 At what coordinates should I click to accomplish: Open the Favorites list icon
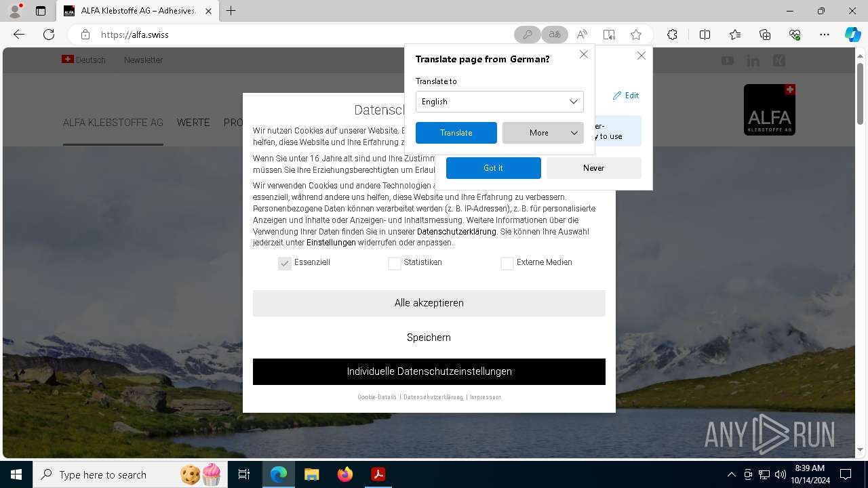click(735, 35)
